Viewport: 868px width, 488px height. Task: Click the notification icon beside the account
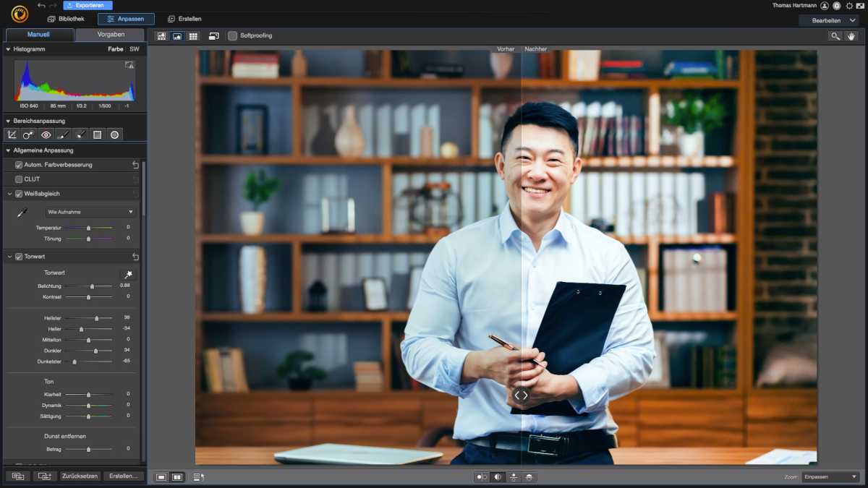pyautogui.click(x=837, y=6)
